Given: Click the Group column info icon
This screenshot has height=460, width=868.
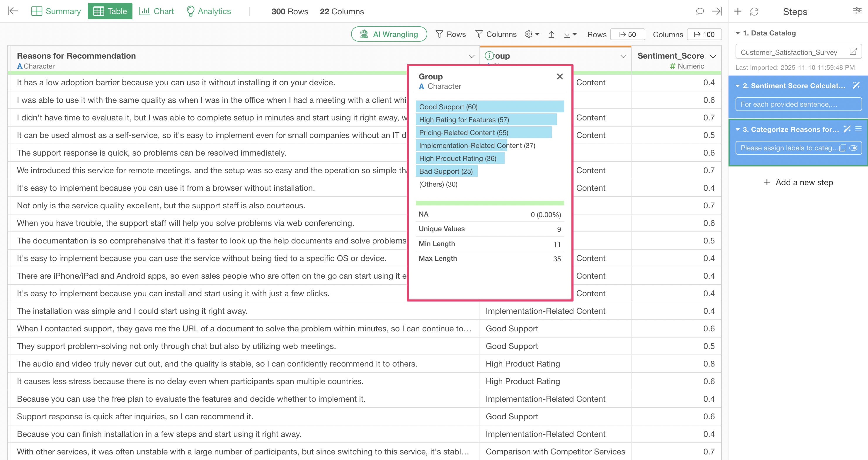Looking at the screenshot, I should (489, 56).
